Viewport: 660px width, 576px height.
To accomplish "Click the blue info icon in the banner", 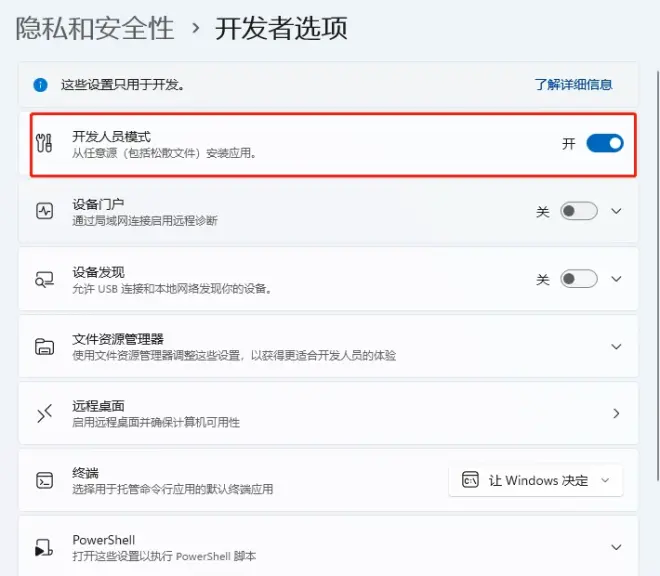I will pyautogui.click(x=40, y=85).
